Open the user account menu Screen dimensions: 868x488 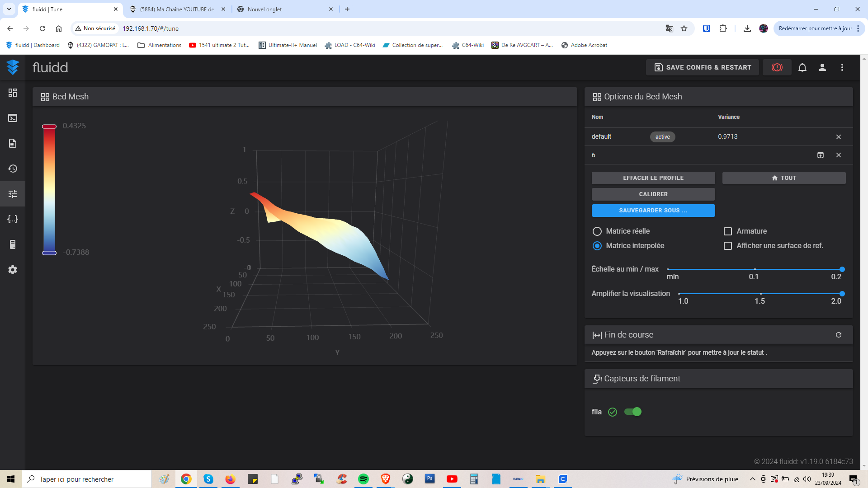pyautogui.click(x=822, y=67)
